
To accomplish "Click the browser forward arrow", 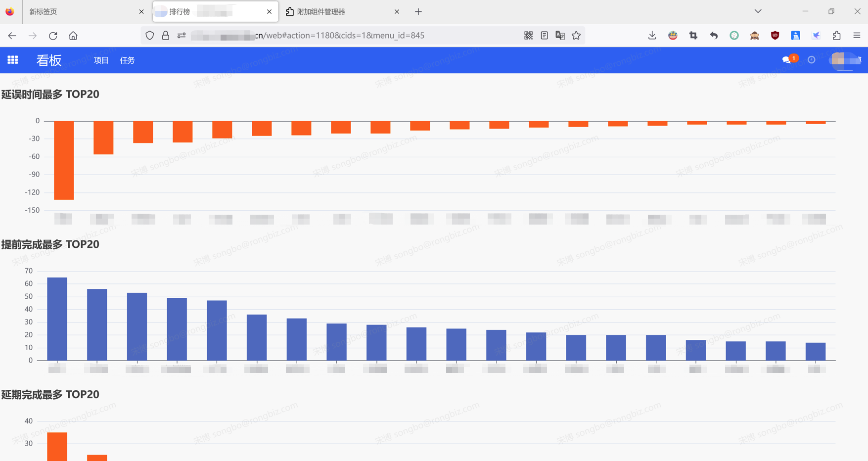I will (33, 36).
